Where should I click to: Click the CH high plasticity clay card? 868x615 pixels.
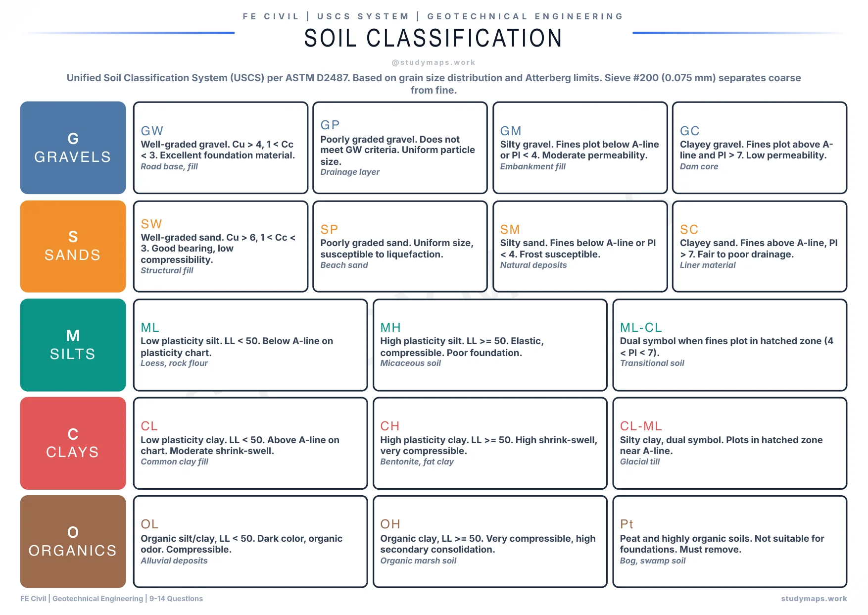pos(490,443)
